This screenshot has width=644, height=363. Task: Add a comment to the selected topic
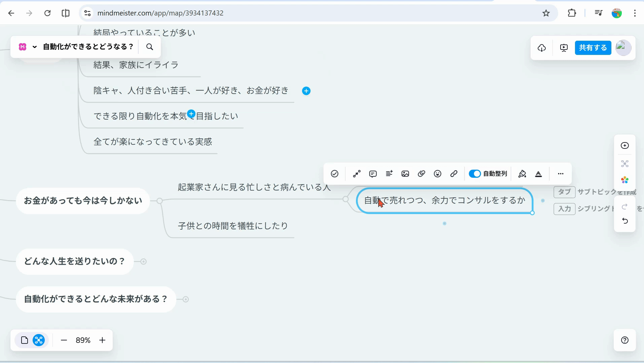click(373, 174)
